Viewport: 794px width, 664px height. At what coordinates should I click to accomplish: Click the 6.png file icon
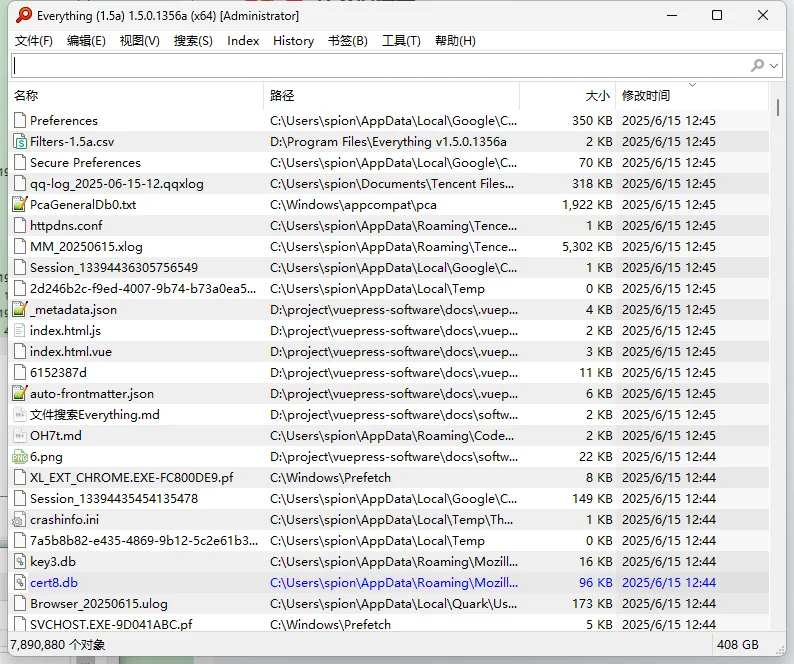[20, 457]
